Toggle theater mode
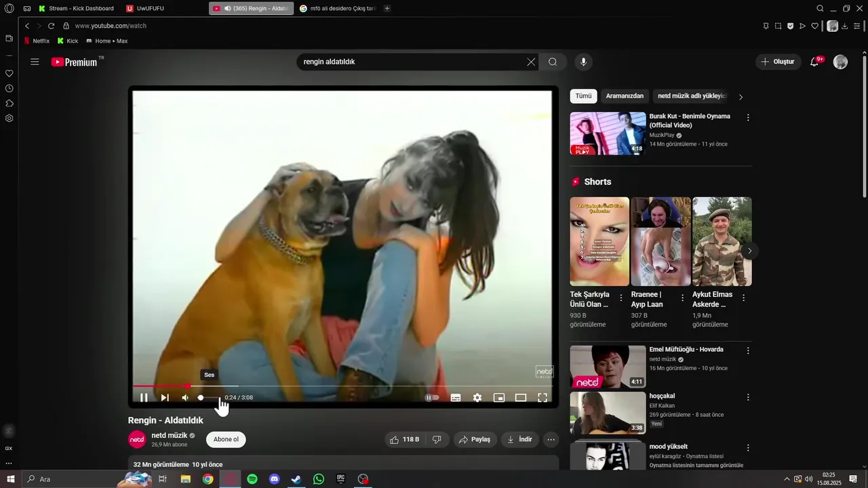This screenshot has width=868, height=488. (521, 398)
